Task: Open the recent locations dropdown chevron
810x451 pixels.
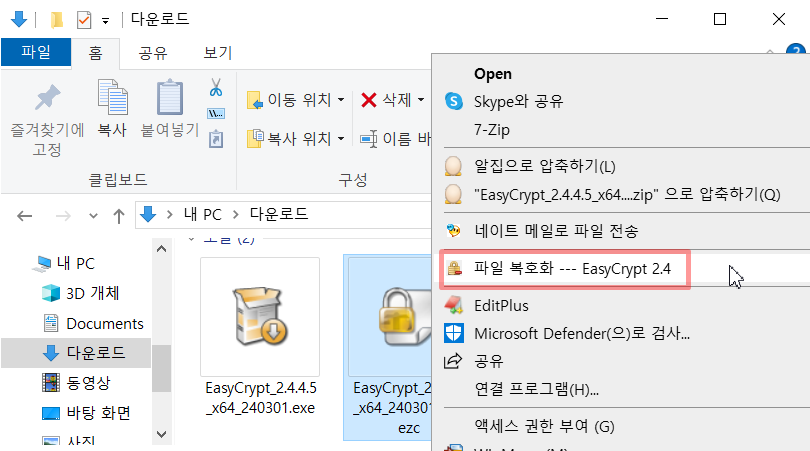Action: tap(93, 216)
